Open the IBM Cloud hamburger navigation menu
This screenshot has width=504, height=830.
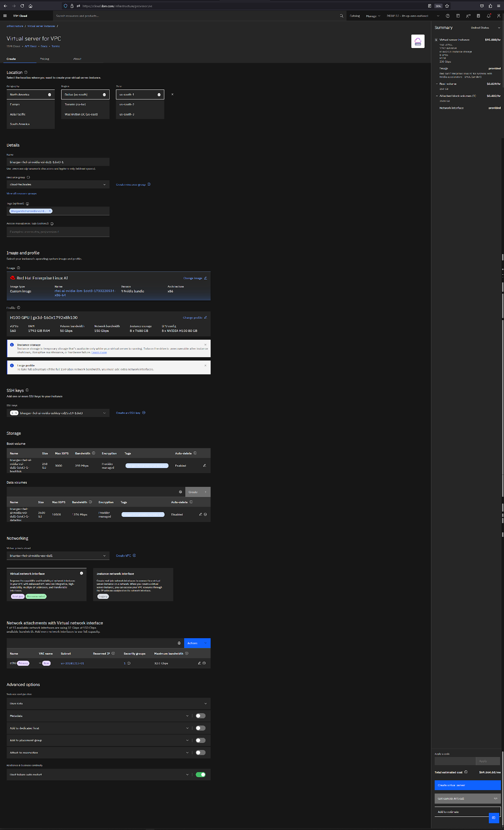pos(5,16)
